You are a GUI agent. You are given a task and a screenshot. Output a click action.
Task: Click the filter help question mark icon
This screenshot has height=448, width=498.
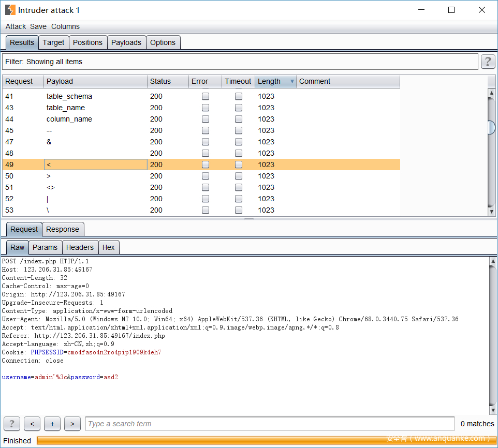tap(488, 62)
